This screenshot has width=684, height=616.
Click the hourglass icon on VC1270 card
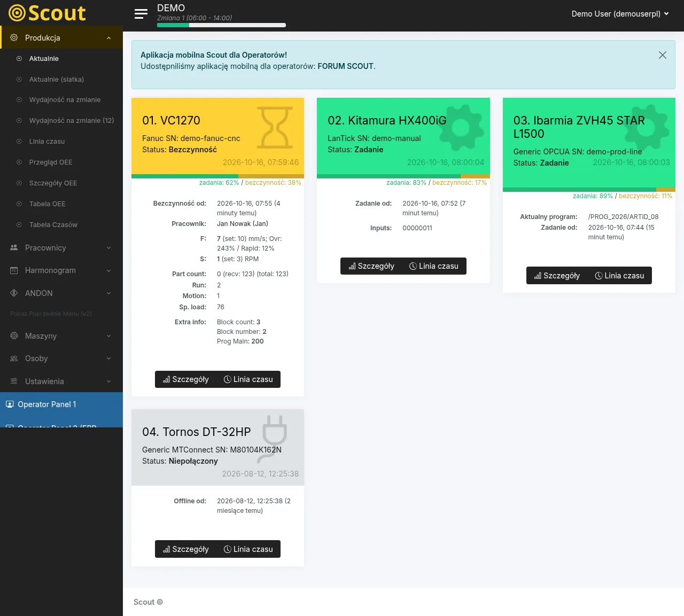pyautogui.click(x=275, y=127)
